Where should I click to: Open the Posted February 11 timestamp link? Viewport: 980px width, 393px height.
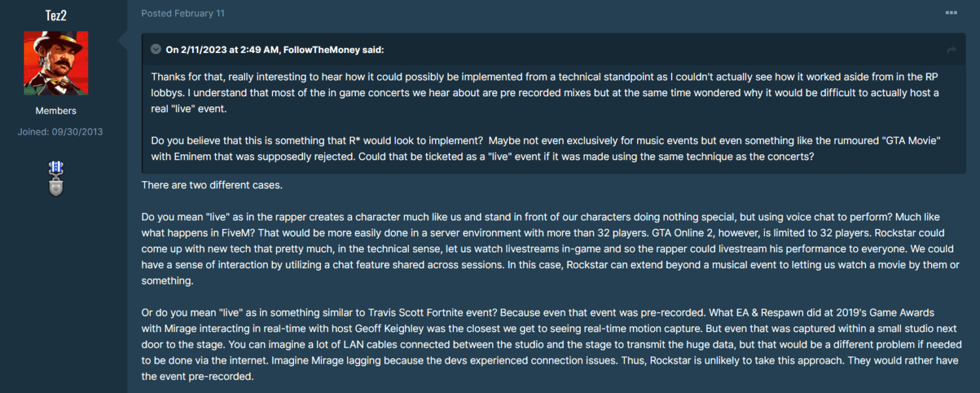coord(183,13)
